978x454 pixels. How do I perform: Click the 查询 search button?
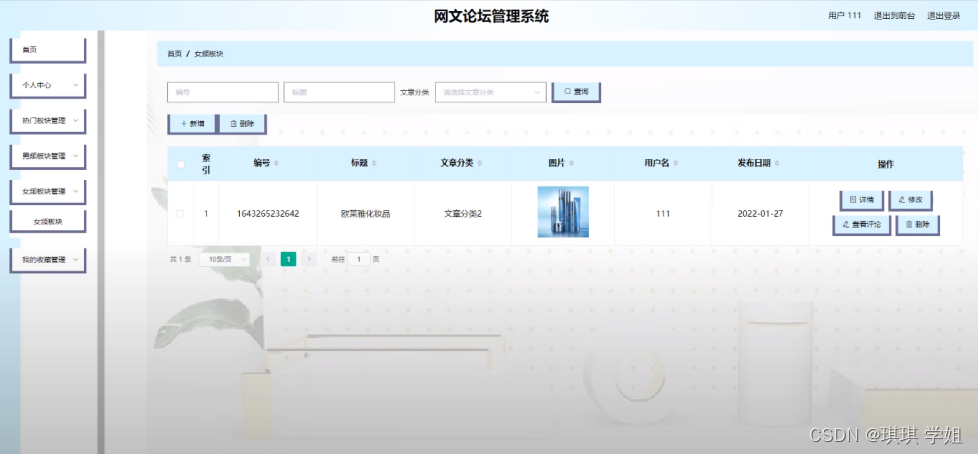coord(576,92)
